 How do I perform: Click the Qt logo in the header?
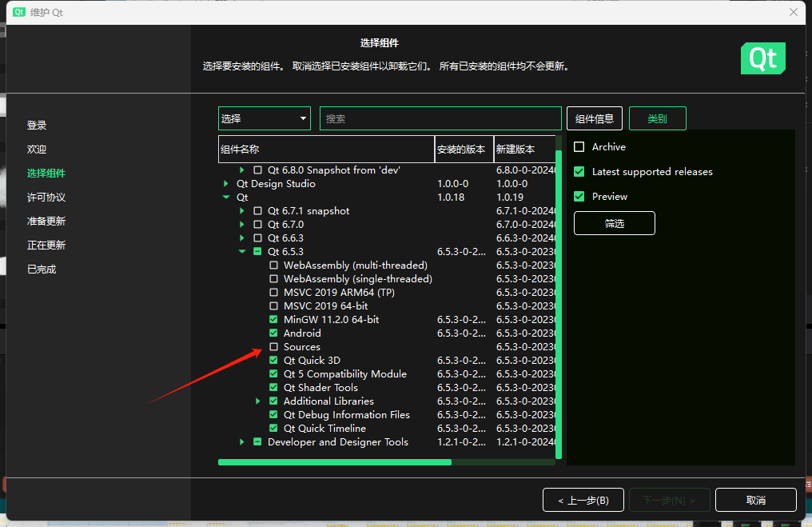pyautogui.click(x=762, y=58)
